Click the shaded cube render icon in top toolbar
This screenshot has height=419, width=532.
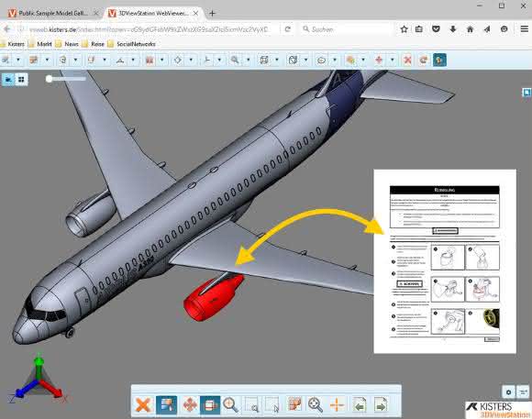coord(293,60)
